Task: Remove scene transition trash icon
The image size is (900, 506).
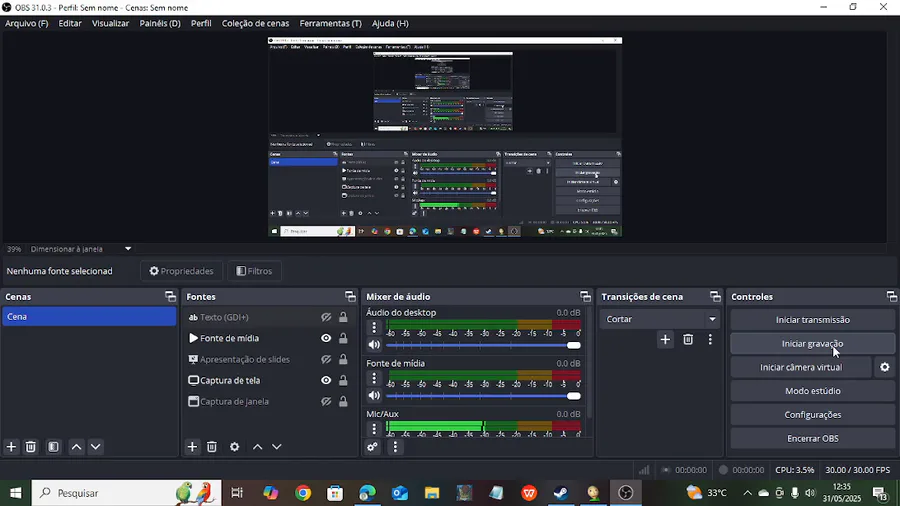Action: [688, 340]
